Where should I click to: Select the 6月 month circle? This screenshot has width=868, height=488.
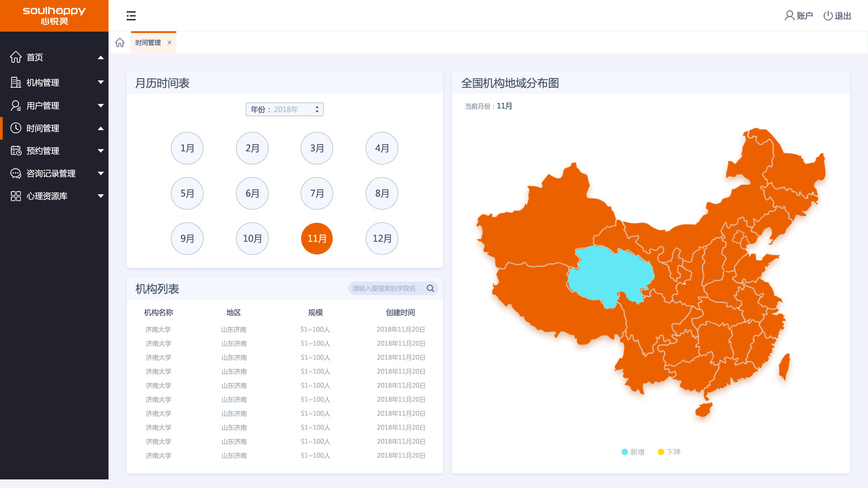[252, 193]
